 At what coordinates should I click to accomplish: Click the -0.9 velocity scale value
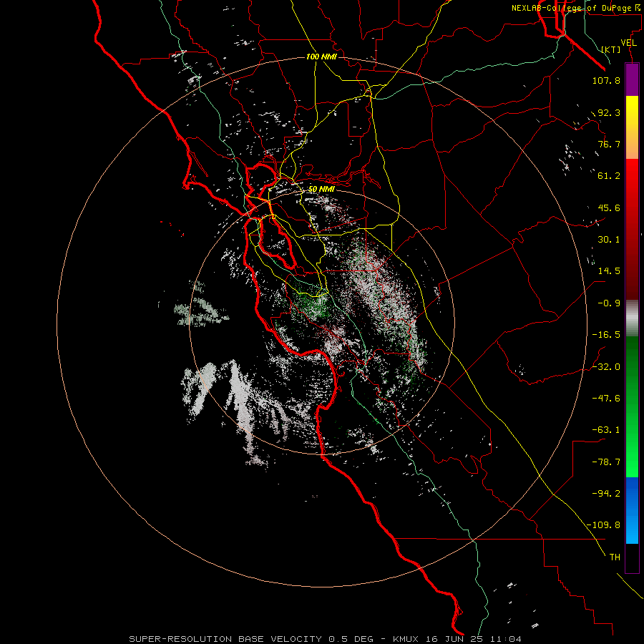pyautogui.click(x=609, y=303)
